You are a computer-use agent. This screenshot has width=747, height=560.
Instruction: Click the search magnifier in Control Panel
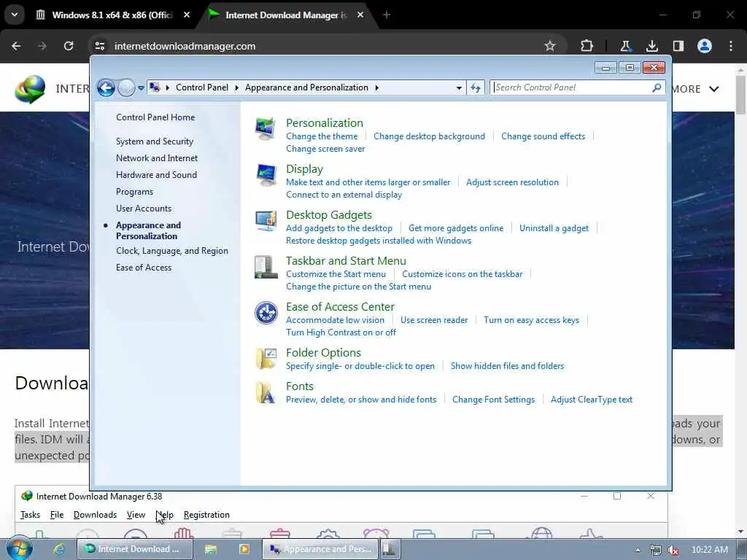coord(657,87)
